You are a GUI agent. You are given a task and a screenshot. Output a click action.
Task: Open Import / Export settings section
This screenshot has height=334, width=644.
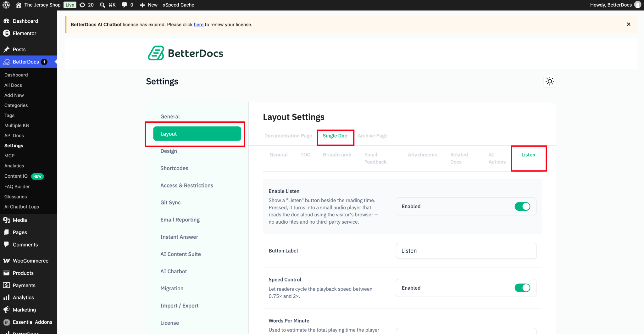tap(179, 306)
